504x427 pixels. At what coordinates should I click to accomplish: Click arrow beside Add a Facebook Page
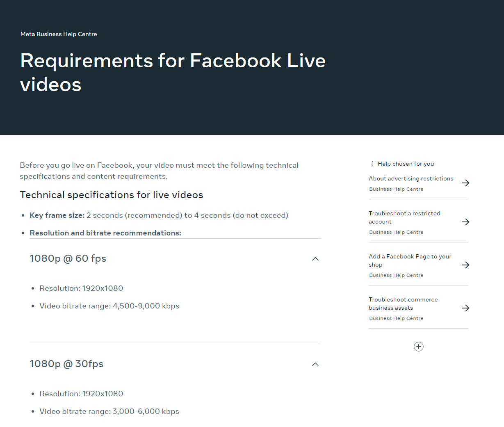465,265
